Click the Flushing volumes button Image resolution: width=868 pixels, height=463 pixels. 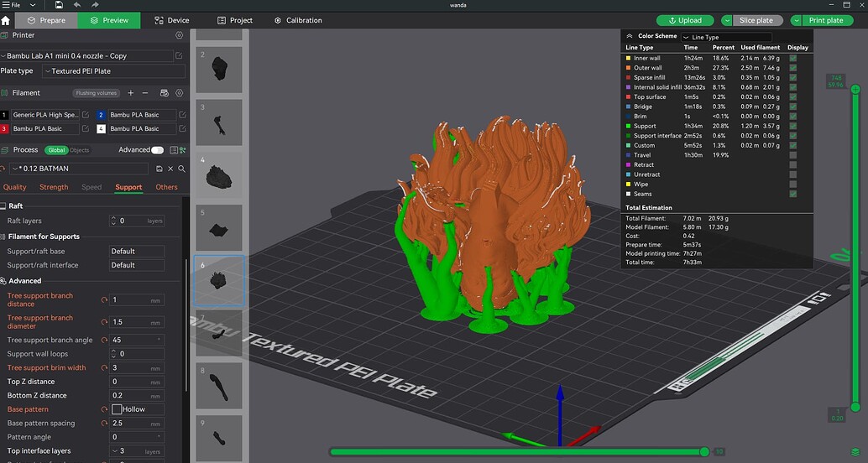(x=97, y=93)
